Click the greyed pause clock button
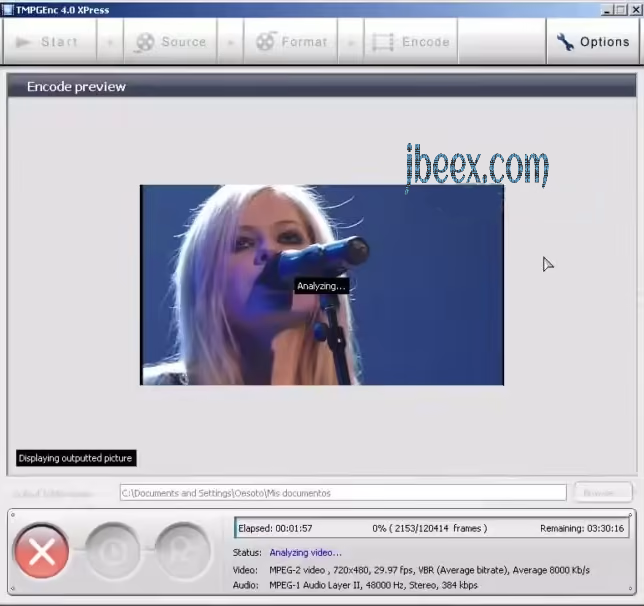Image resolution: width=644 pixels, height=606 pixels. (x=113, y=551)
